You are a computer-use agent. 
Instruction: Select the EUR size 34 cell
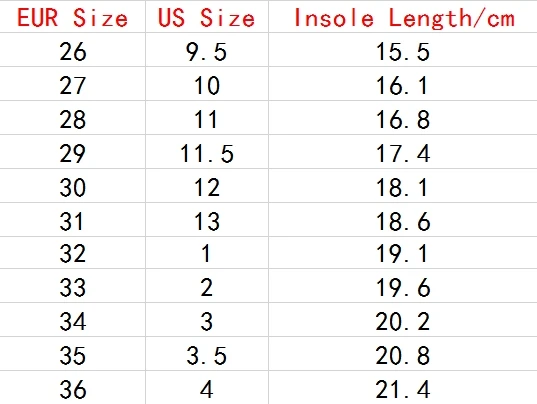pyautogui.click(x=73, y=319)
